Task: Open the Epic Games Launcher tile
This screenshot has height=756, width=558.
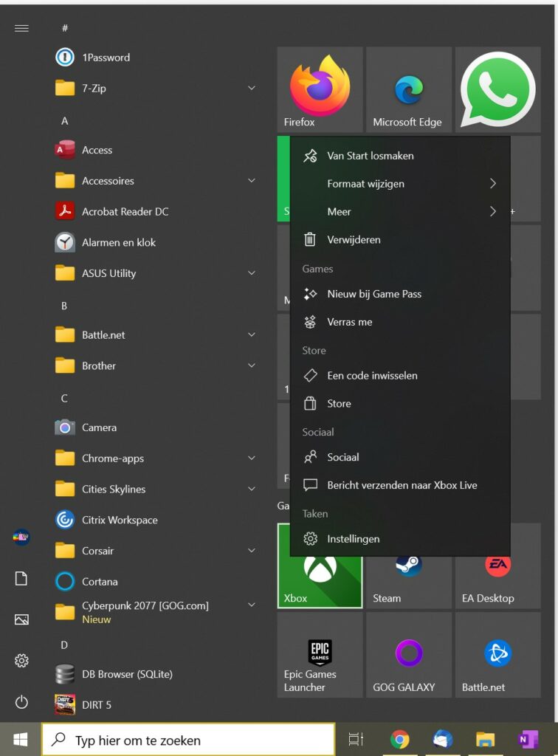Action: (320, 655)
